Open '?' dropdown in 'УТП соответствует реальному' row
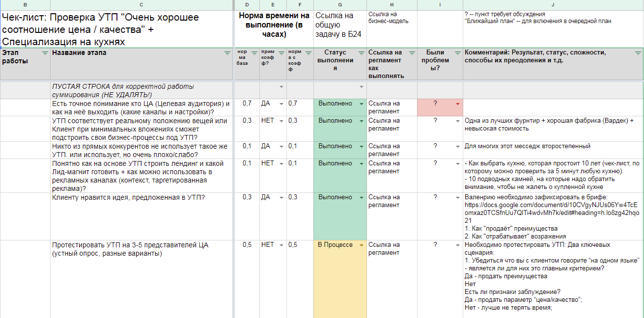This screenshot has width=644, height=318. click(x=458, y=121)
